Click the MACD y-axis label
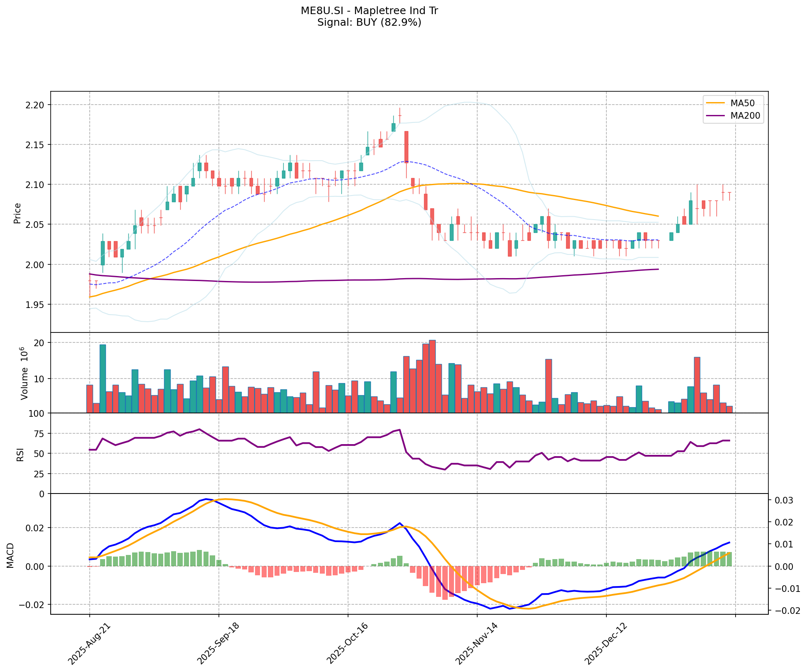Image resolution: width=807 pixels, height=672 pixels. pyautogui.click(x=11, y=555)
